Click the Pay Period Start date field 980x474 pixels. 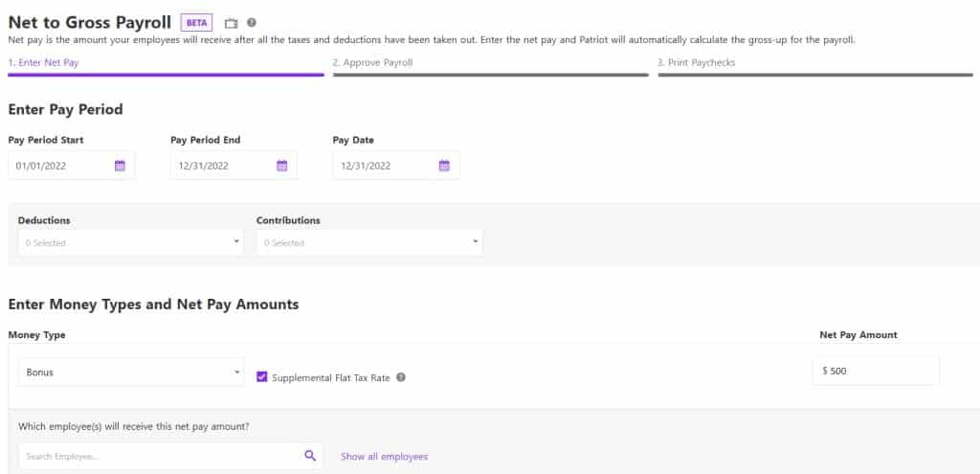pos(61,166)
